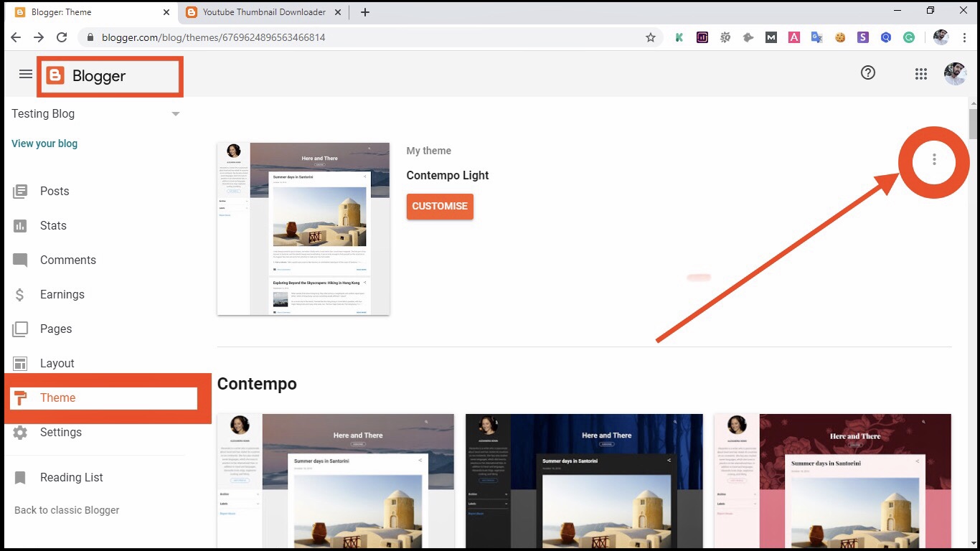
Task: Click the Earnings dollar sign icon
Action: tap(20, 294)
